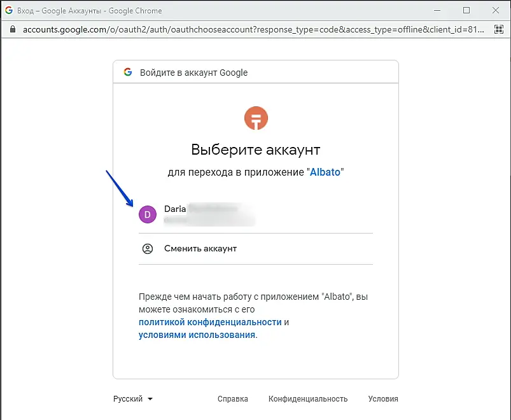Close the Chrome sign-in window

tap(496, 10)
